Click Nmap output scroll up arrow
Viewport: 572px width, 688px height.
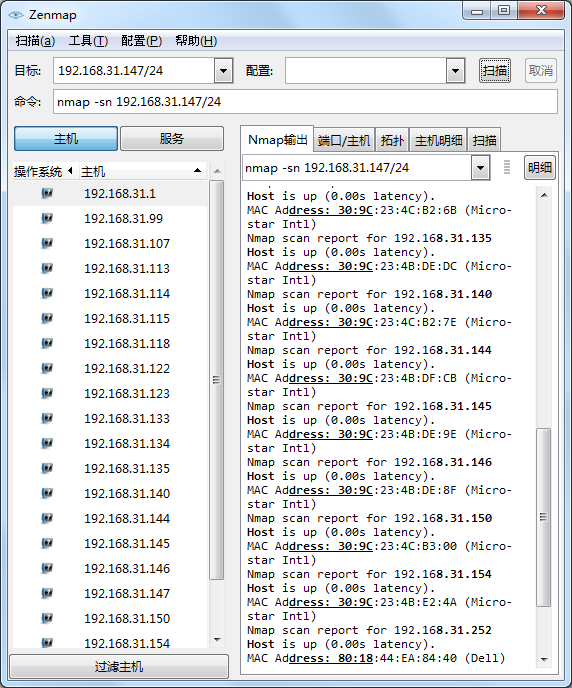click(544, 195)
